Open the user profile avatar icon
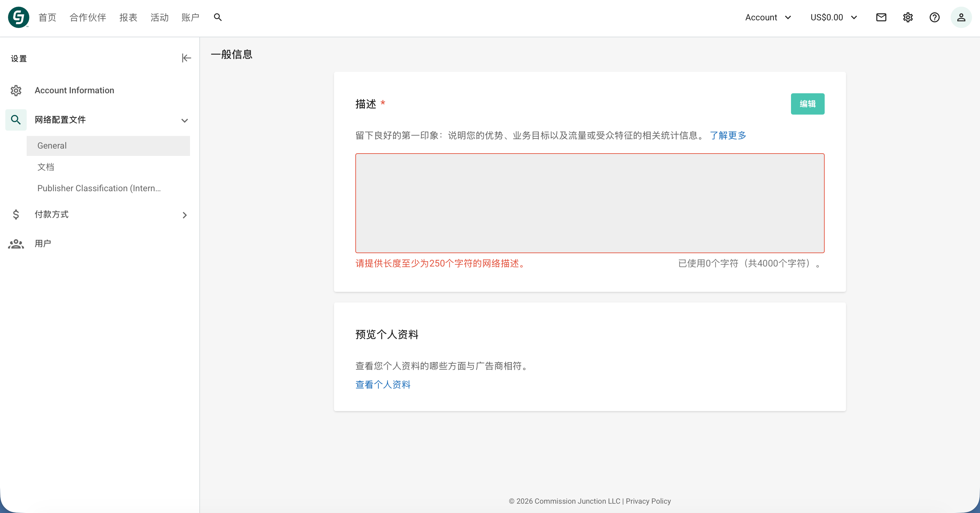Viewport: 980px width, 513px height. click(961, 17)
